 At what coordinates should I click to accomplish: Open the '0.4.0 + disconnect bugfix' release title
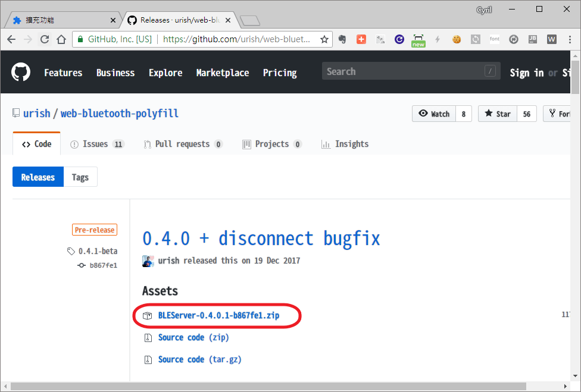(x=261, y=239)
